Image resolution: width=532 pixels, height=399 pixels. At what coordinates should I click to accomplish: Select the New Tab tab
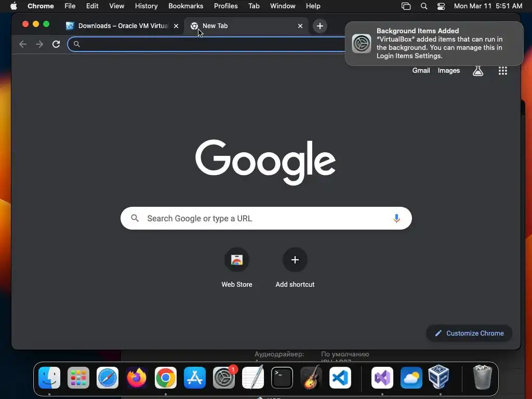pyautogui.click(x=246, y=26)
